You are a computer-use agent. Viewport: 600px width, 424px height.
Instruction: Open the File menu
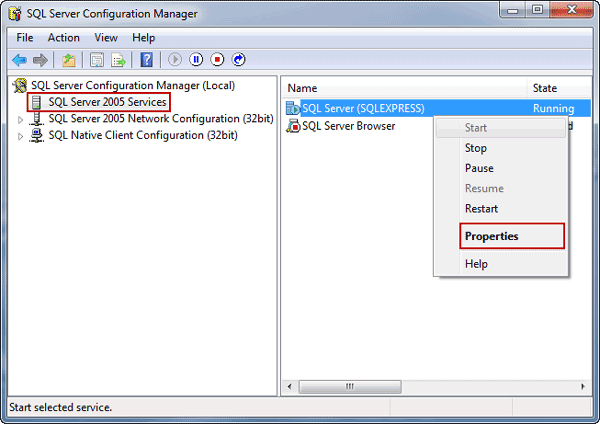pyautogui.click(x=25, y=38)
